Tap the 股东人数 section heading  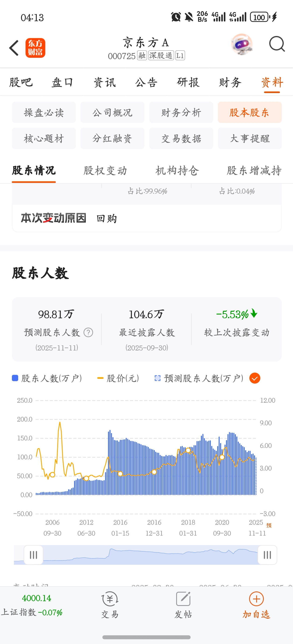pyautogui.click(x=40, y=273)
